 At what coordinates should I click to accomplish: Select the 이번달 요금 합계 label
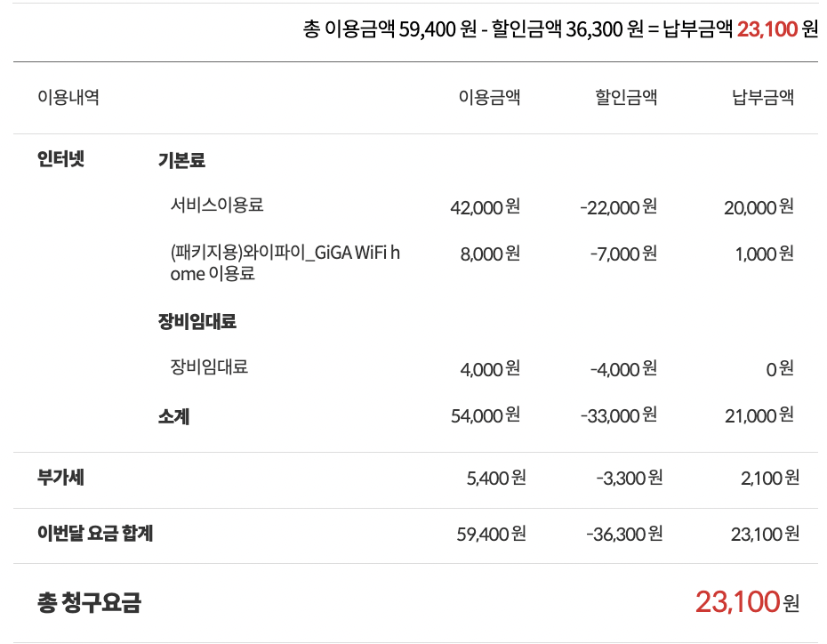(95, 534)
